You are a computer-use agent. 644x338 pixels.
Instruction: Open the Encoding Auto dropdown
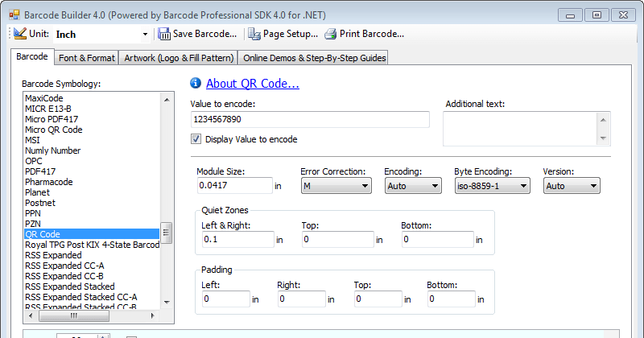[412, 186]
